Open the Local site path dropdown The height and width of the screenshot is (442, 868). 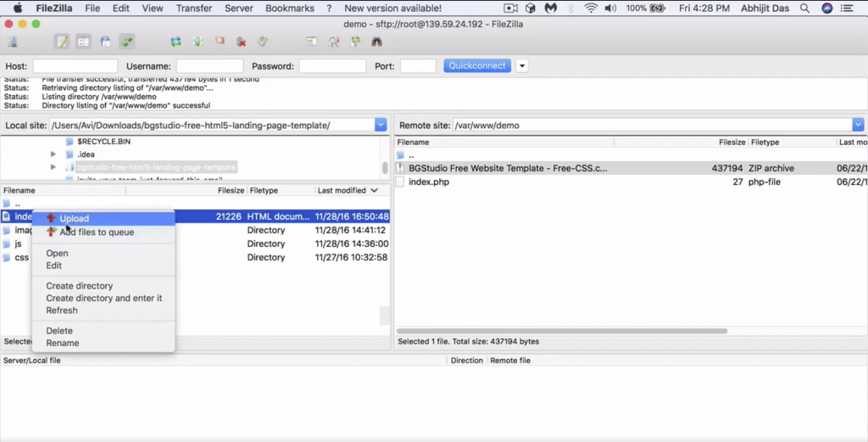click(x=381, y=126)
